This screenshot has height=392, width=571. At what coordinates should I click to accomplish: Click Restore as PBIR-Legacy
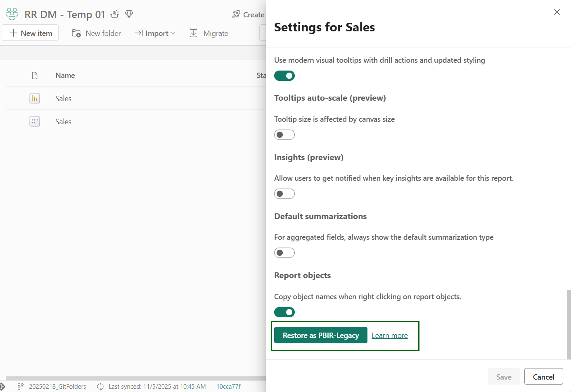pyautogui.click(x=320, y=335)
